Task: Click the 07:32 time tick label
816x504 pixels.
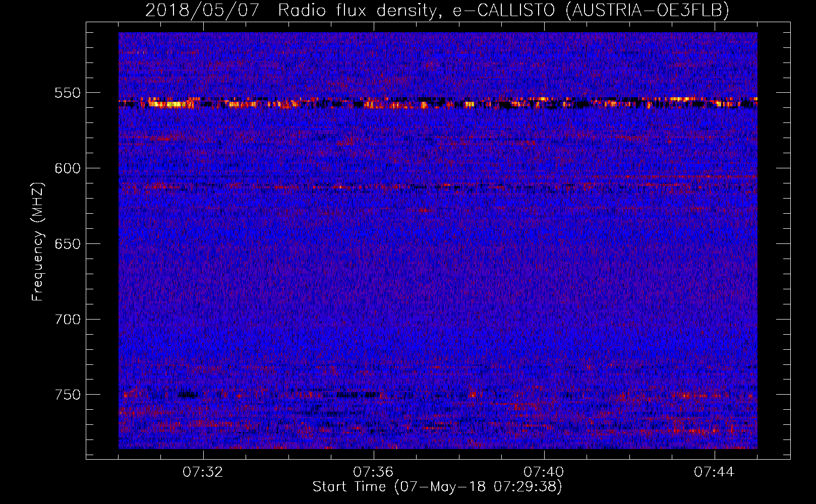Action: click(x=203, y=472)
